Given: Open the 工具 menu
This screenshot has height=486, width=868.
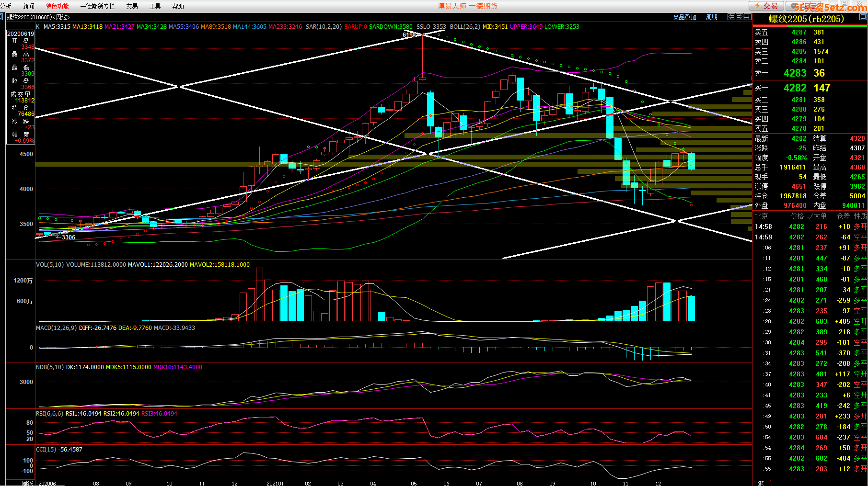Looking at the screenshot, I should pos(155,6).
